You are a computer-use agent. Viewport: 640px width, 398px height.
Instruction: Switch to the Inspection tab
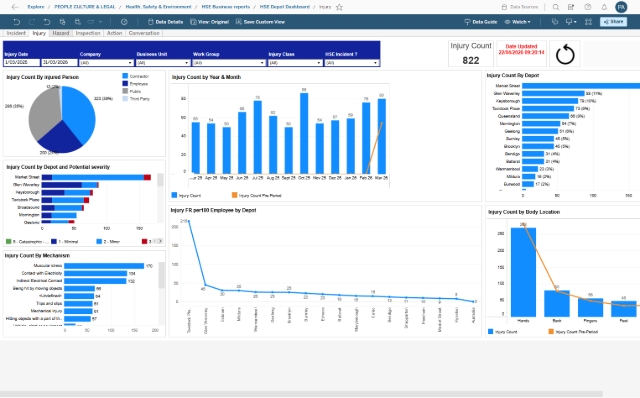[88, 33]
